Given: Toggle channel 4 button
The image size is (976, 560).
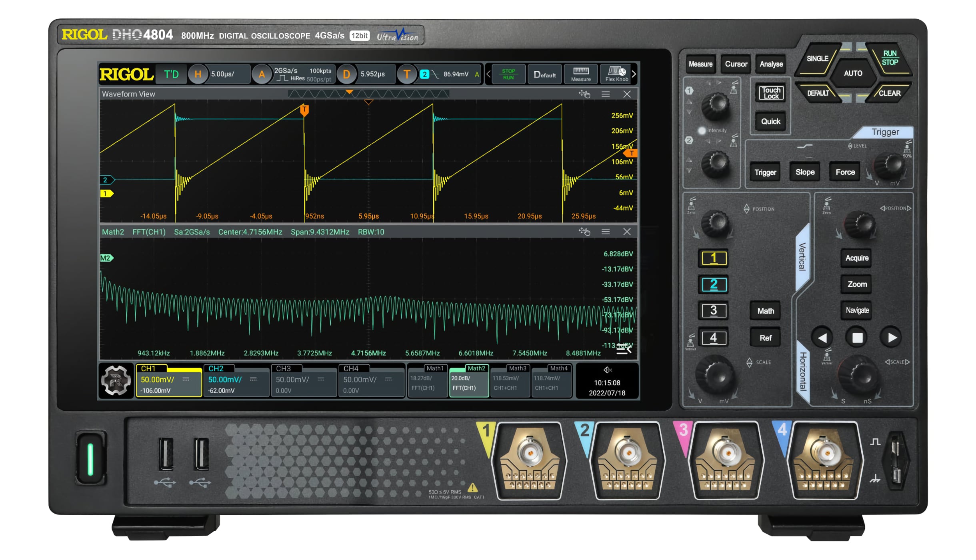Looking at the screenshot, I should (714, 338).
